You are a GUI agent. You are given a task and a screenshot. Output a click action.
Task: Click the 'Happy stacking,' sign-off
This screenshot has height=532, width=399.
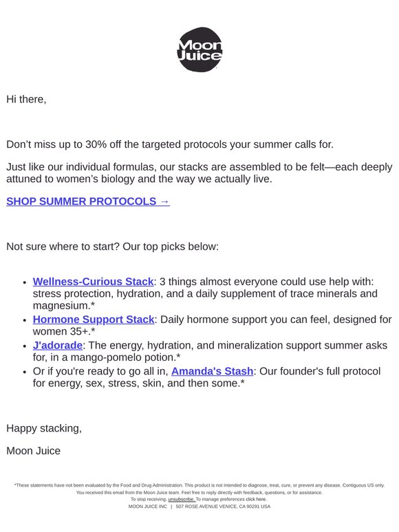click(44, 428)
